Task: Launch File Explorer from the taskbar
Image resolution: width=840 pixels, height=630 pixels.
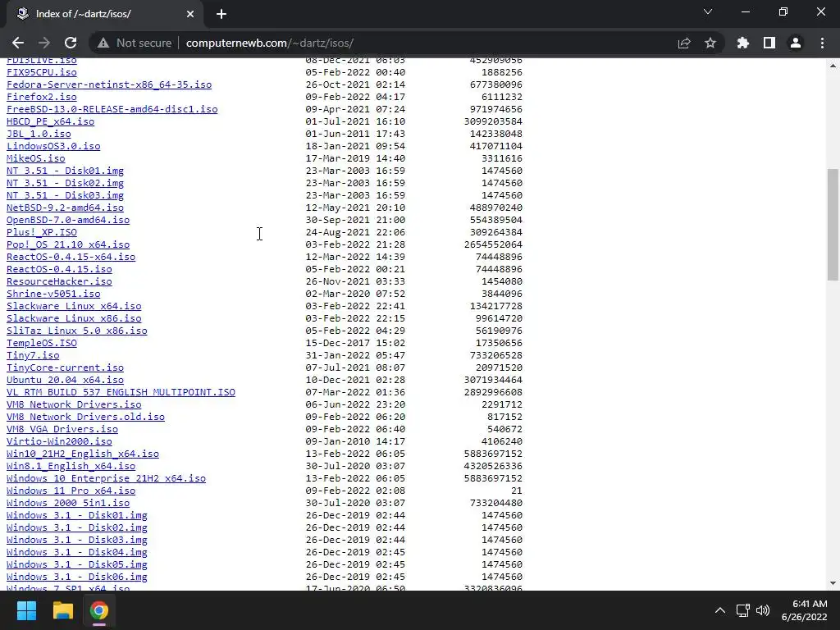Action: click(62, 610)
